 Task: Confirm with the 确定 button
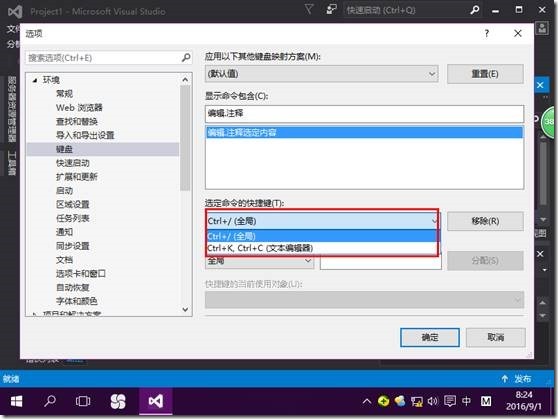[430, 337]
